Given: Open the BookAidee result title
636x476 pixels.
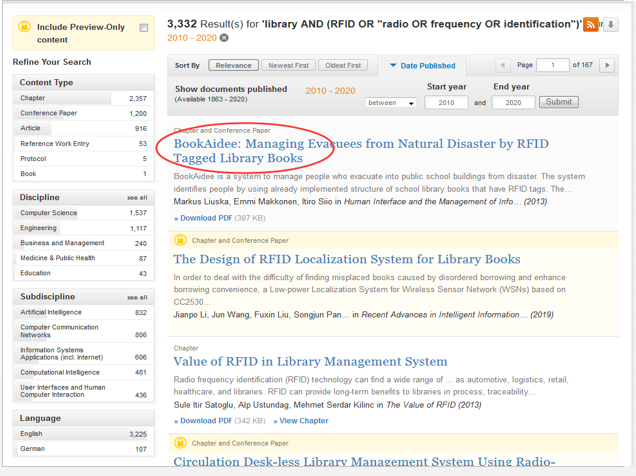Looking at the screenshot, I should point(361,151).
